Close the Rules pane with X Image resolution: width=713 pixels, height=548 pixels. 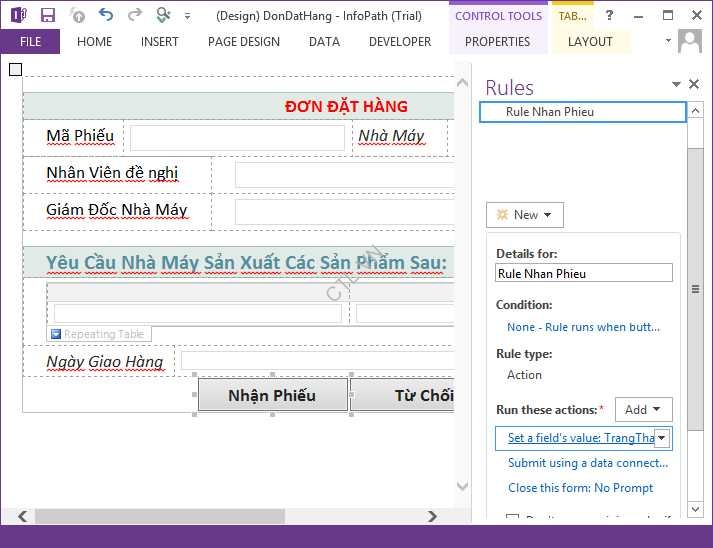694,85
